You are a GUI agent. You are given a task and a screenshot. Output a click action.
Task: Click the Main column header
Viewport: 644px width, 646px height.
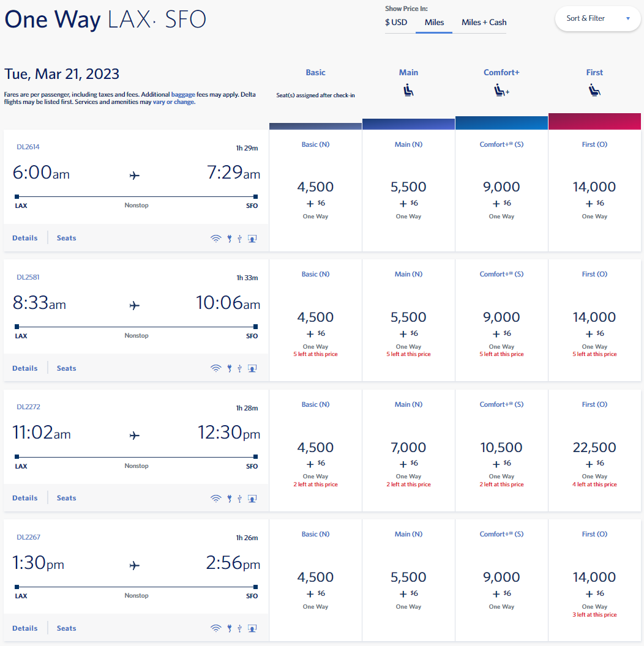point(408,73)
